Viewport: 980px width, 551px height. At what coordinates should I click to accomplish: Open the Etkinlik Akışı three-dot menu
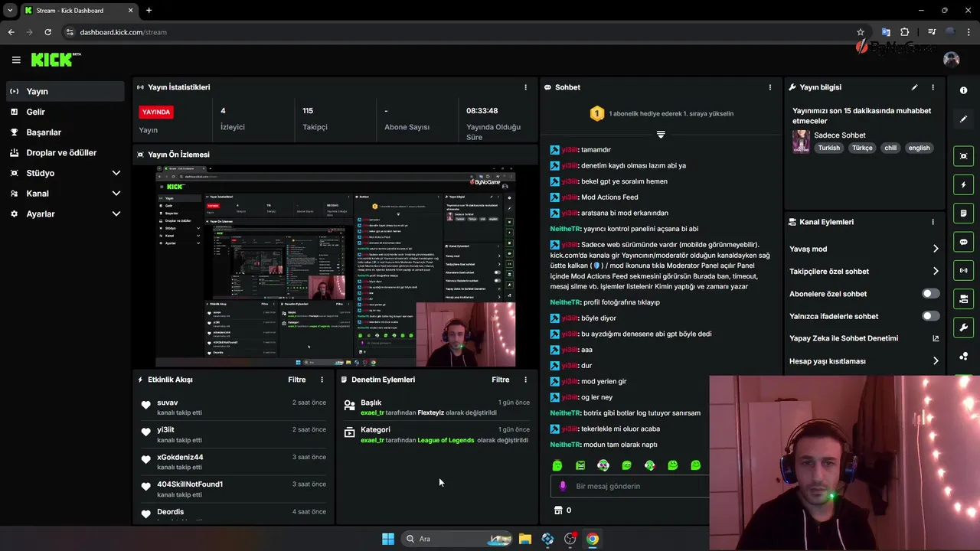point(322,380)
